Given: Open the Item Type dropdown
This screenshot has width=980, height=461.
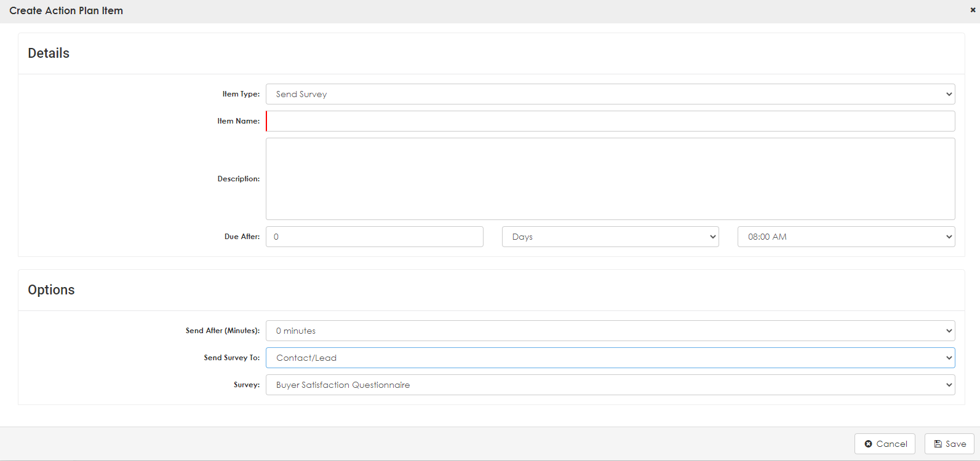Looking at the screenshot, I should point(610,94).
